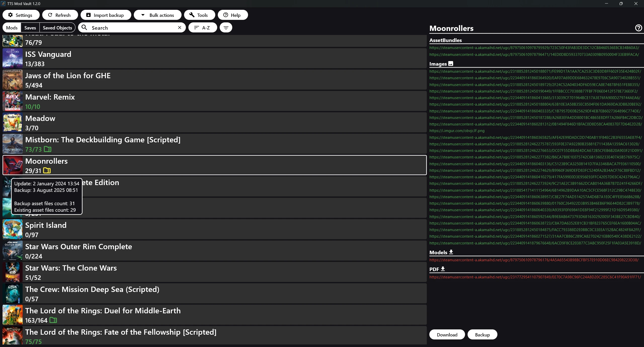Click download icon next to Models heading
The height and width of the screenshot is (347, 644).
451,252
